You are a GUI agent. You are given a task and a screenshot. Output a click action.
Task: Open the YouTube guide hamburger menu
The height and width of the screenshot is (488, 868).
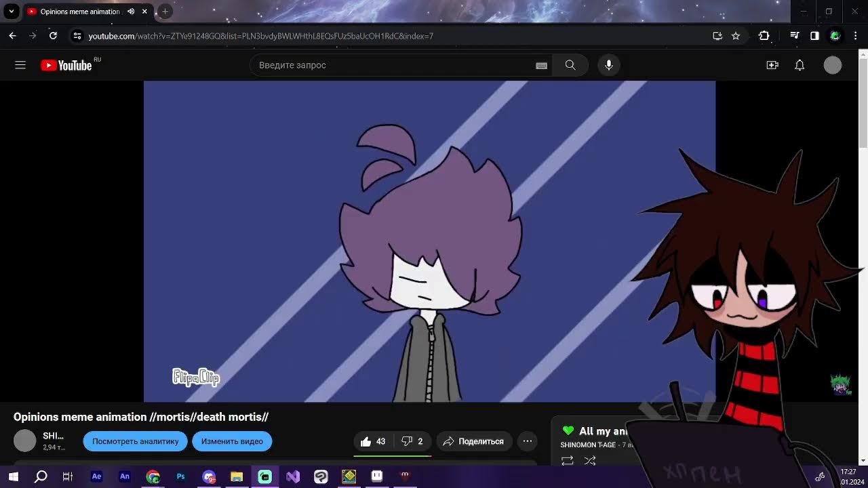20,65
